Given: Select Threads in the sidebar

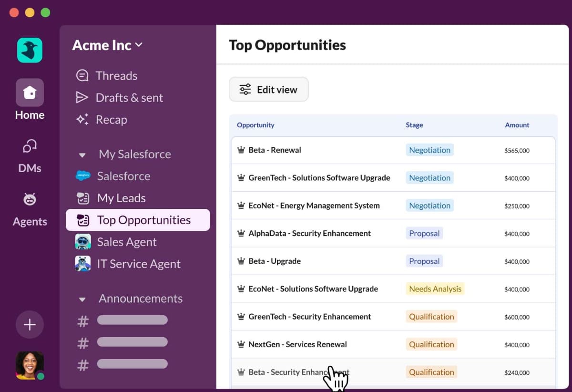Looking at the screenshot, I should (116, 76).
